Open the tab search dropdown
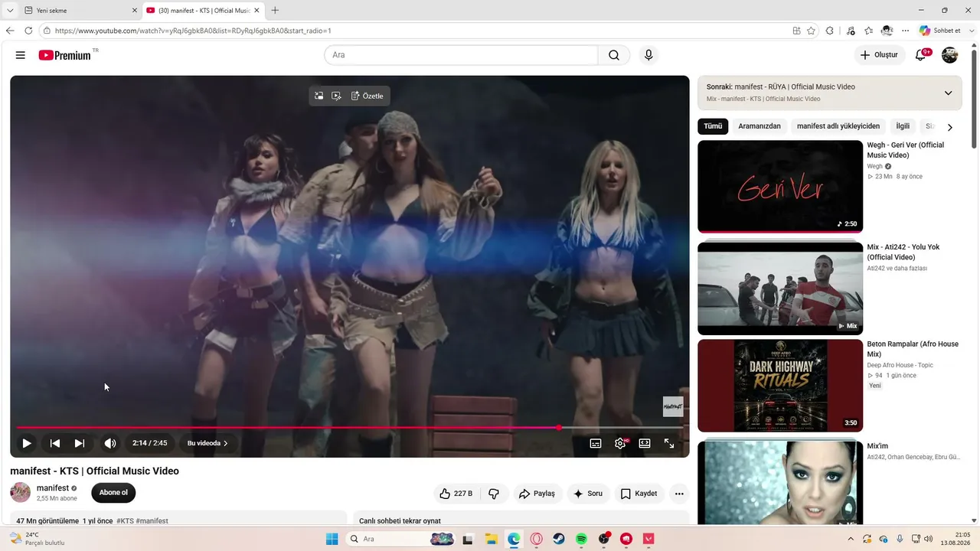The image size is (980, 551). point(10,11)
